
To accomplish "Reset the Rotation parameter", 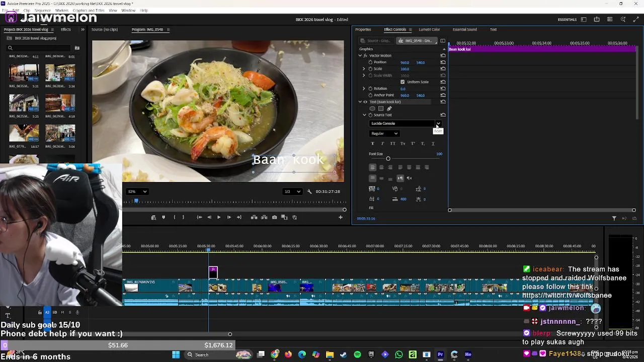I will tap(443, 88).
